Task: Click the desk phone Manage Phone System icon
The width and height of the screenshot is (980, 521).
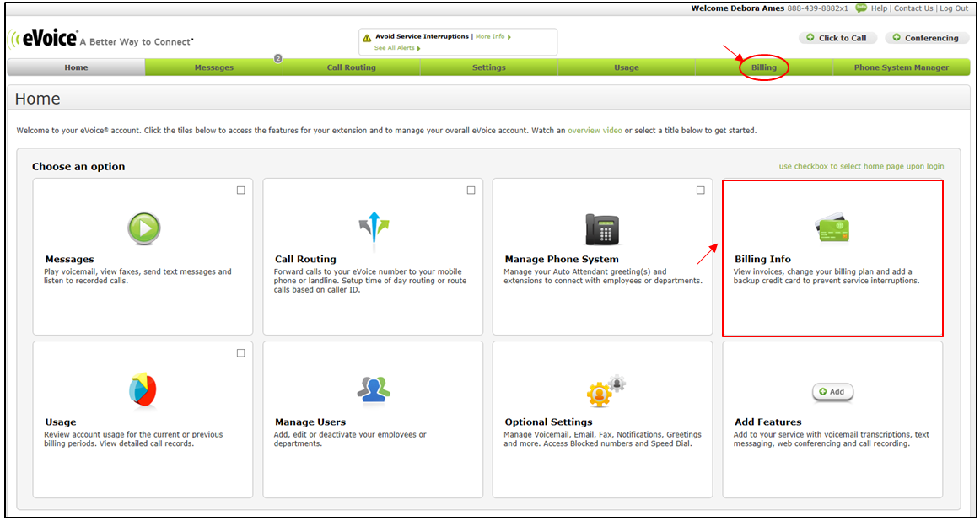Action: click(x=602, y=229)
